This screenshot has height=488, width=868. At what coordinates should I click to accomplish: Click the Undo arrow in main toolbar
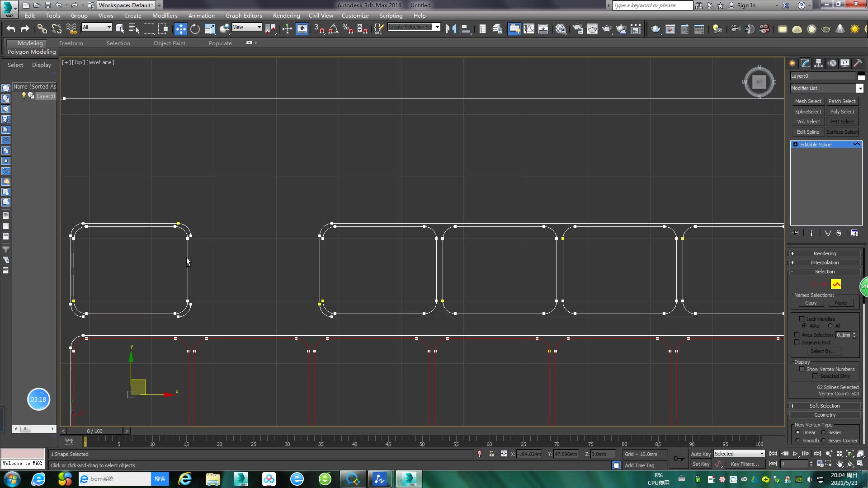(11, 29)
